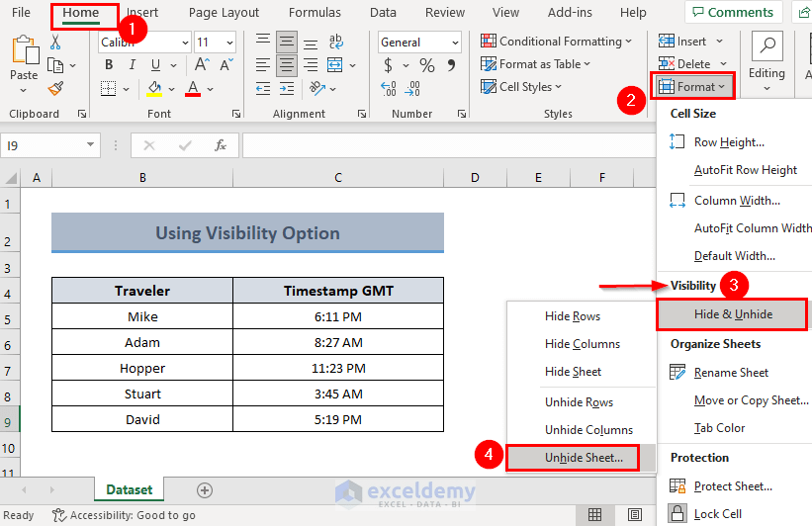
Task: Align text right
Action: click(x=311, y=64)
